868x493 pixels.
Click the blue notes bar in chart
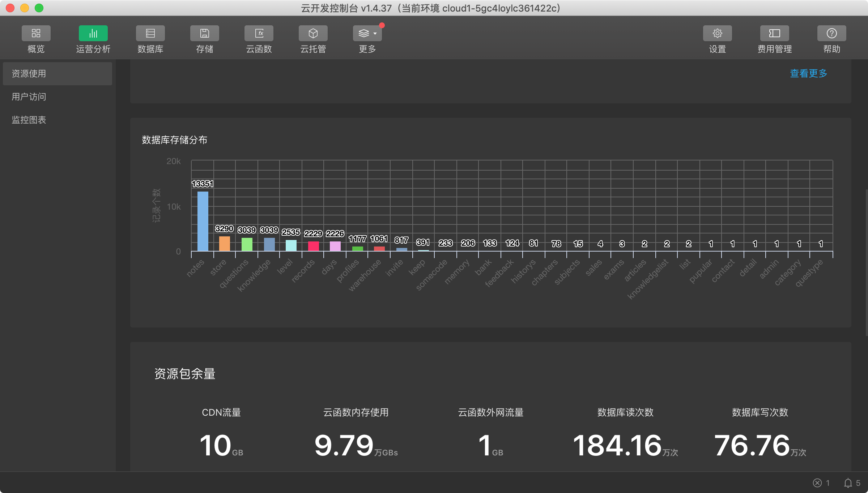[203, 221]
